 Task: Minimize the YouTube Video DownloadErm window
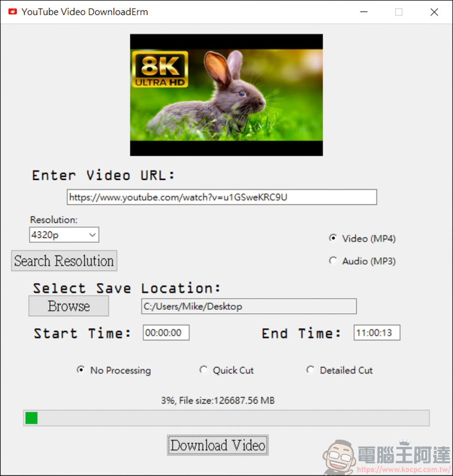pyautogui.click(x=364, y=12)
